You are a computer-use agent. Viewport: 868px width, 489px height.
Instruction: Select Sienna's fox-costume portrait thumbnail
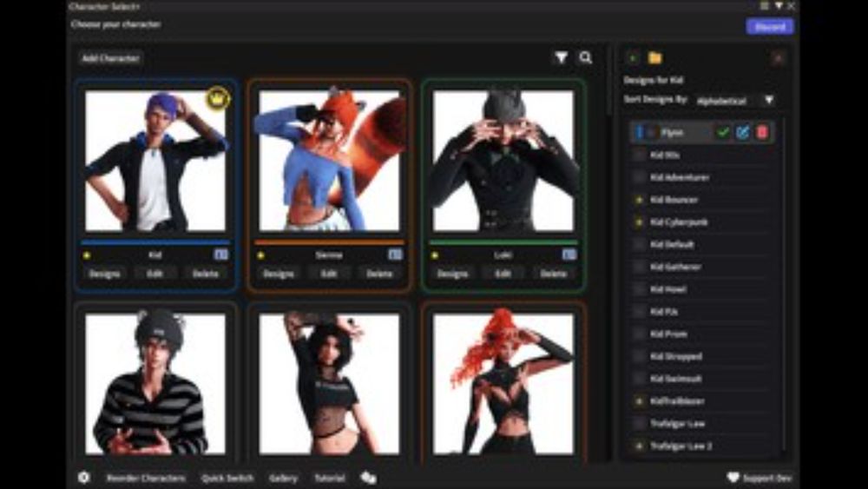[329, 161]
